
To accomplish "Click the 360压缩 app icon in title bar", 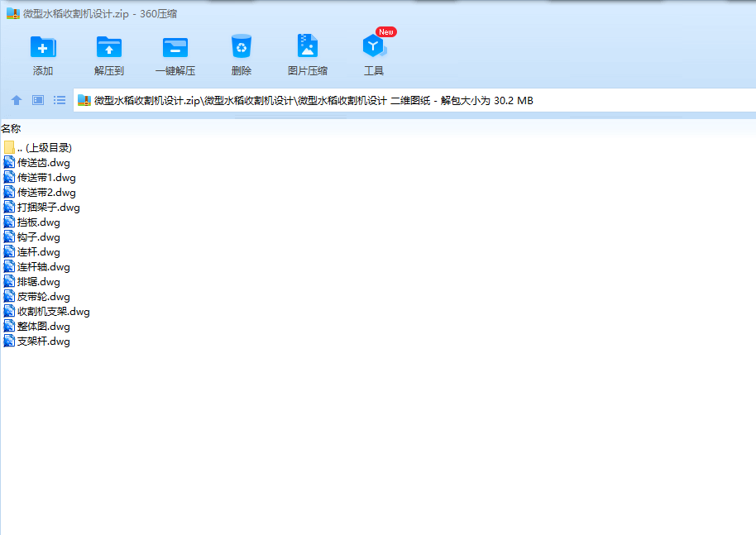I will 13,13.
